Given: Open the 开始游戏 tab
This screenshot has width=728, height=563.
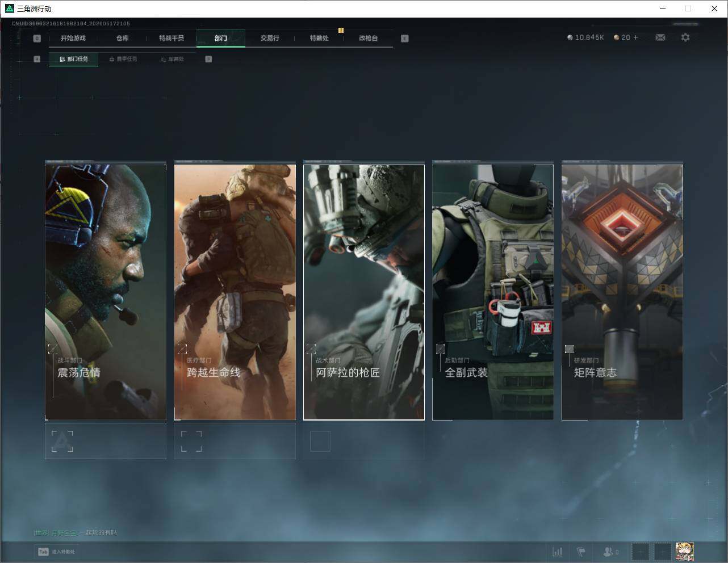Looking at the screenshot, I should point(73,38).
